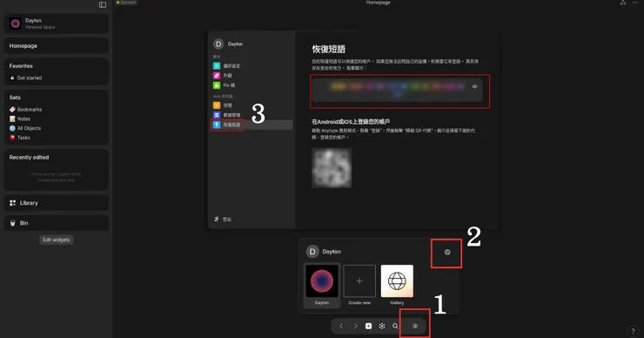The width and height of the screenshot is (644, 338).
Task: Click the All Objects set icon
Action: (x=12, y=128)
